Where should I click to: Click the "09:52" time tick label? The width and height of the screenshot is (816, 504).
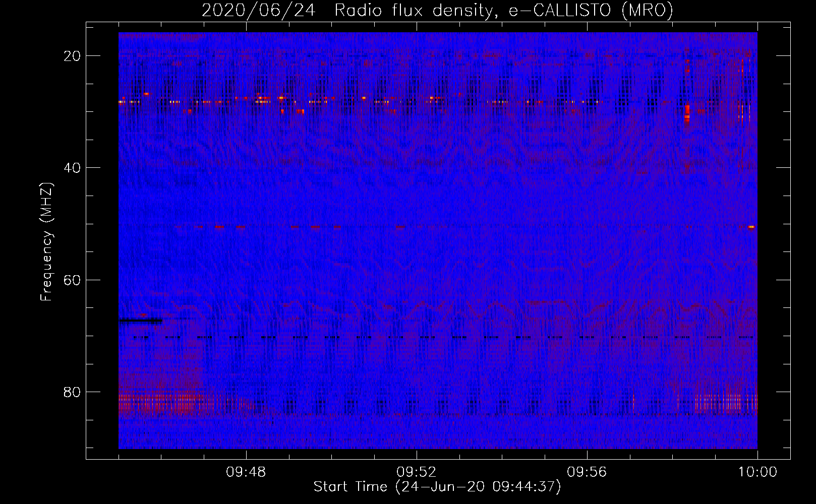pyautogui.click(x=417, y=472)
